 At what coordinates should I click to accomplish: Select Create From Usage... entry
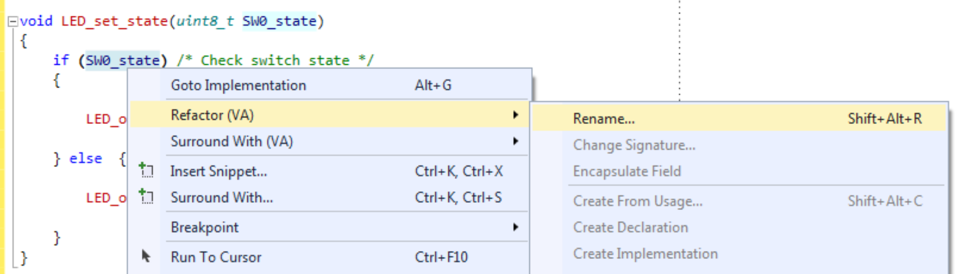pos(638,201)
